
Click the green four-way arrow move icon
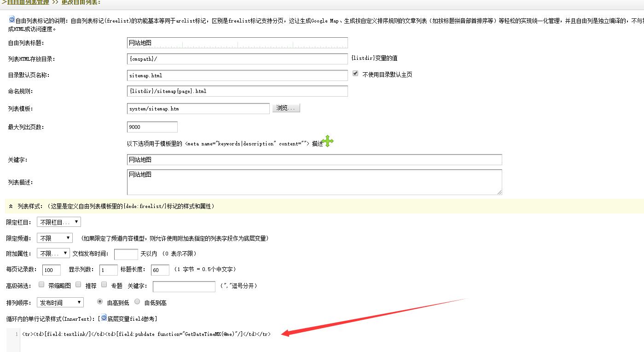[x=327, y=141]
